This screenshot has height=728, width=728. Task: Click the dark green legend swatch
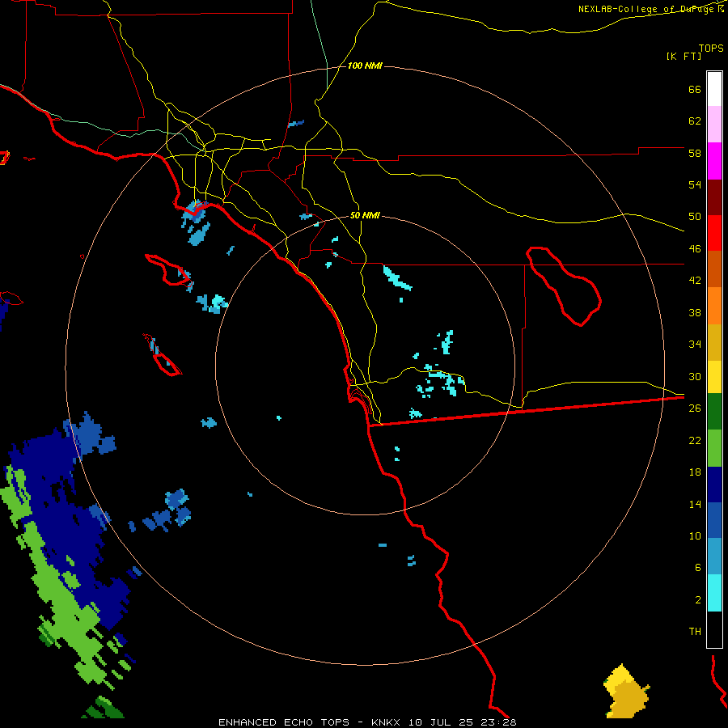tap(714, 412)
